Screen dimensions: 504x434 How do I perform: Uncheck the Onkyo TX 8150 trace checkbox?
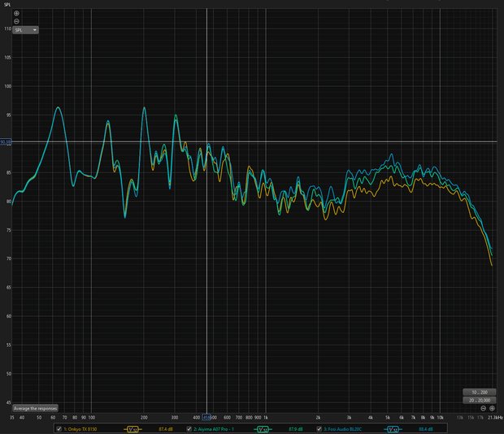tap(59, 429)
